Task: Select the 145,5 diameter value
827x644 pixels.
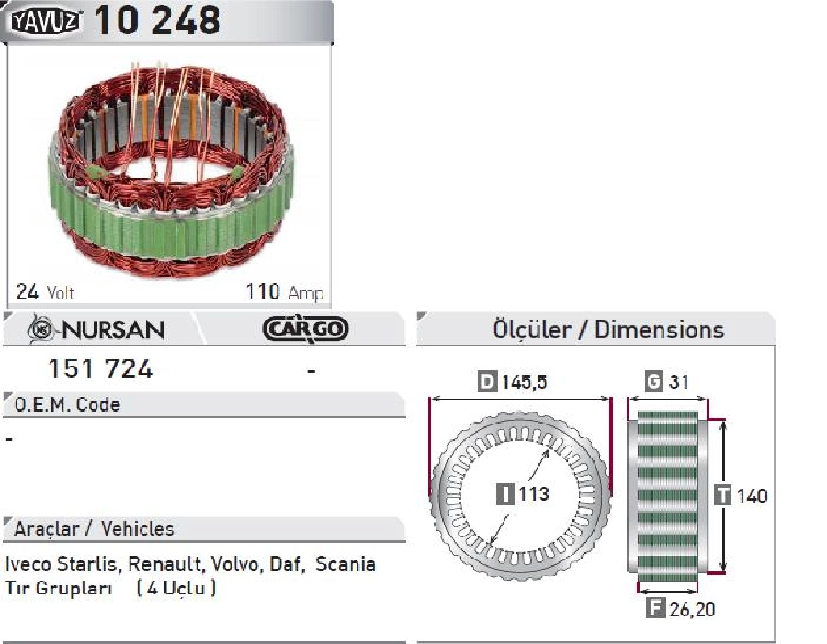Action: click(x=524, y=382)
